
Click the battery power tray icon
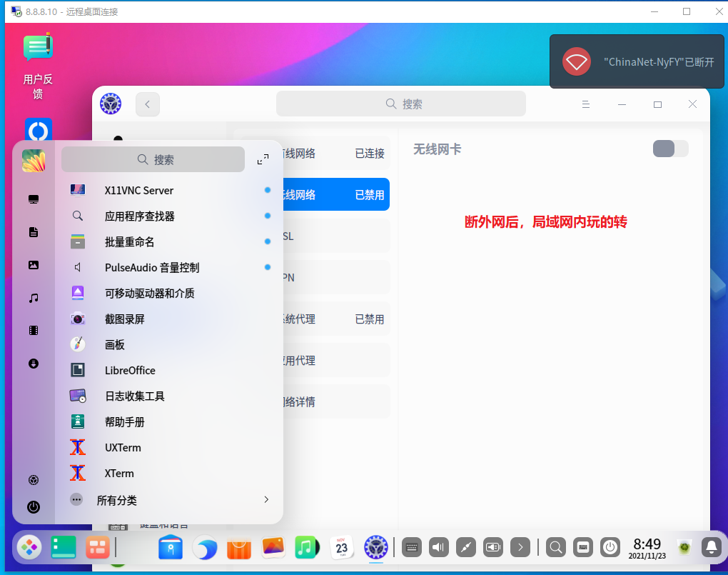pos(493,548)
